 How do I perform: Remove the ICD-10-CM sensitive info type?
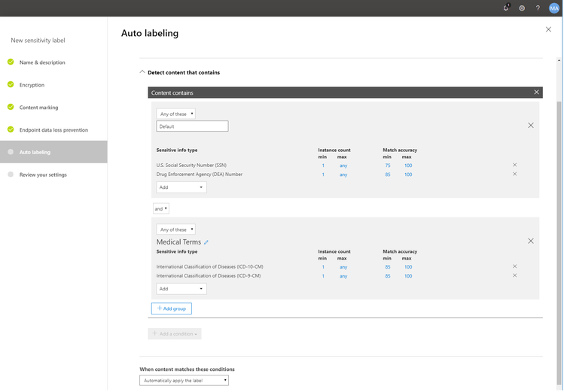pos(515,266)
